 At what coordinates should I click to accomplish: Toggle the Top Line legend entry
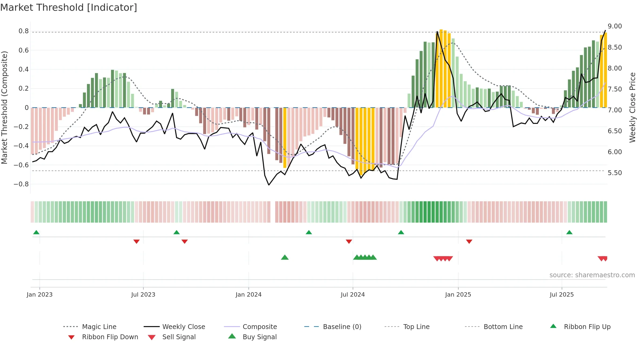[x=407, y=327]
